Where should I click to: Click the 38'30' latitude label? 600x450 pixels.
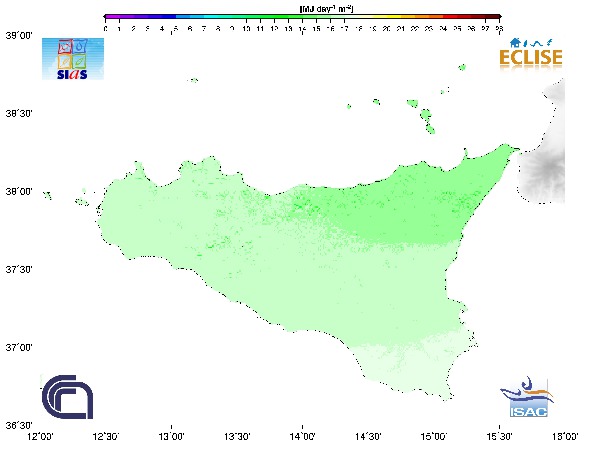[19, 114]
